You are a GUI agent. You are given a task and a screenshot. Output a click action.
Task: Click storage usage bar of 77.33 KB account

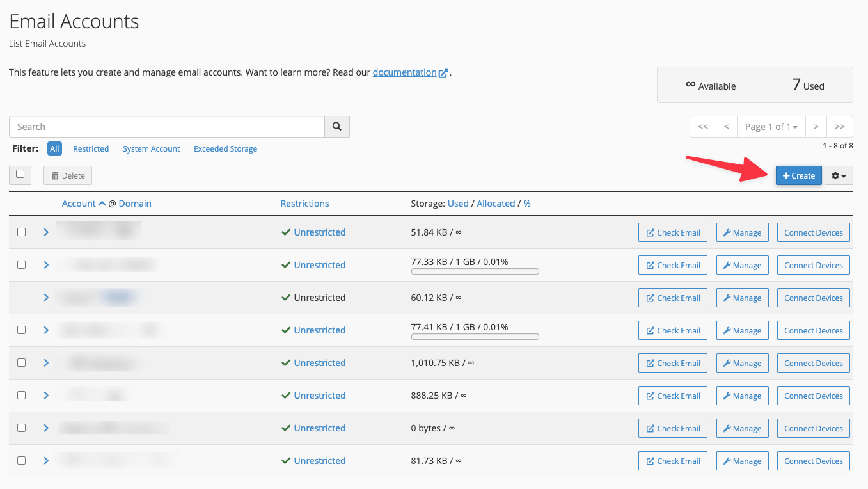[x=475, y=271]
